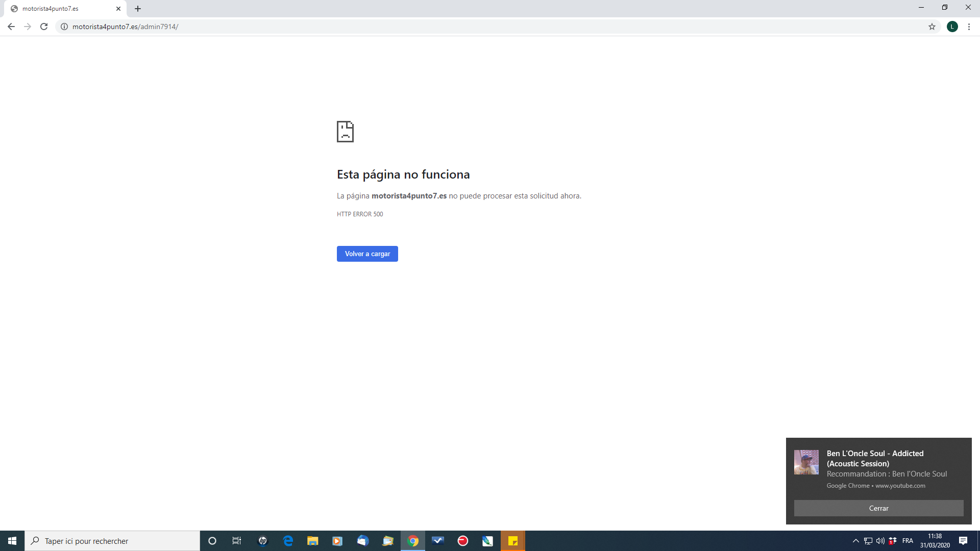Open the Ben L'Oncle Soul notification thumbnail
Viewport: 980px width, 551px height.
(x=806, y=462)
